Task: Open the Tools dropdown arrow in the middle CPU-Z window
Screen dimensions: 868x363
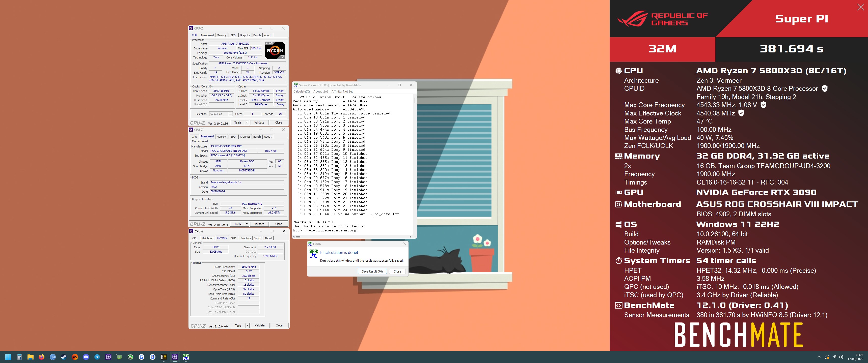Action: click(x=247, y=224)
